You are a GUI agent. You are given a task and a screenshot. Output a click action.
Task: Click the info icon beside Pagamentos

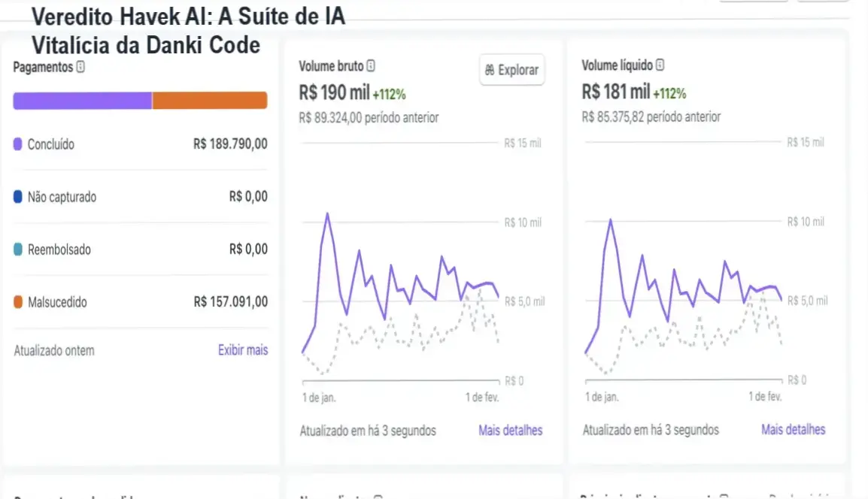click(x=80, y=67)
